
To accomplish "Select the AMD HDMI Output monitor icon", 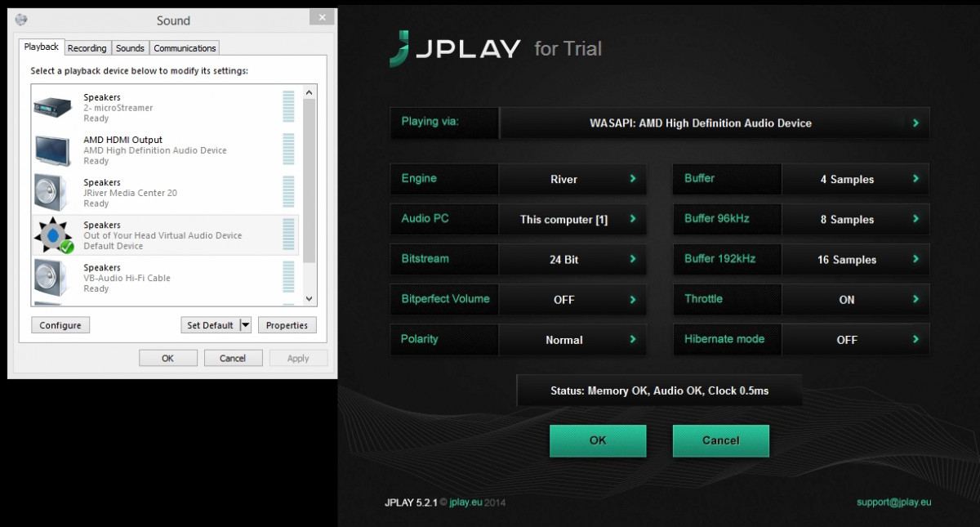I will tap(55, 150).
